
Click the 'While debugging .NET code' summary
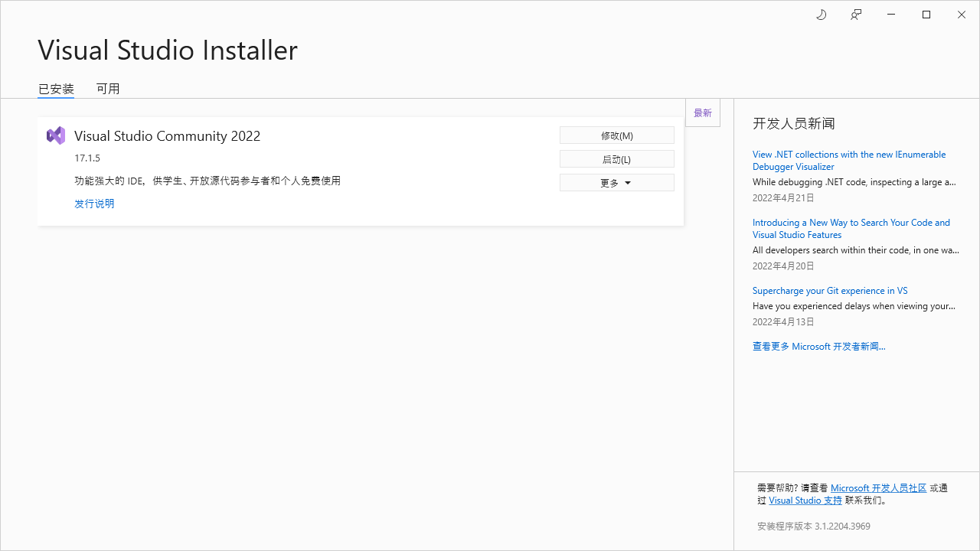pos(854,182)
